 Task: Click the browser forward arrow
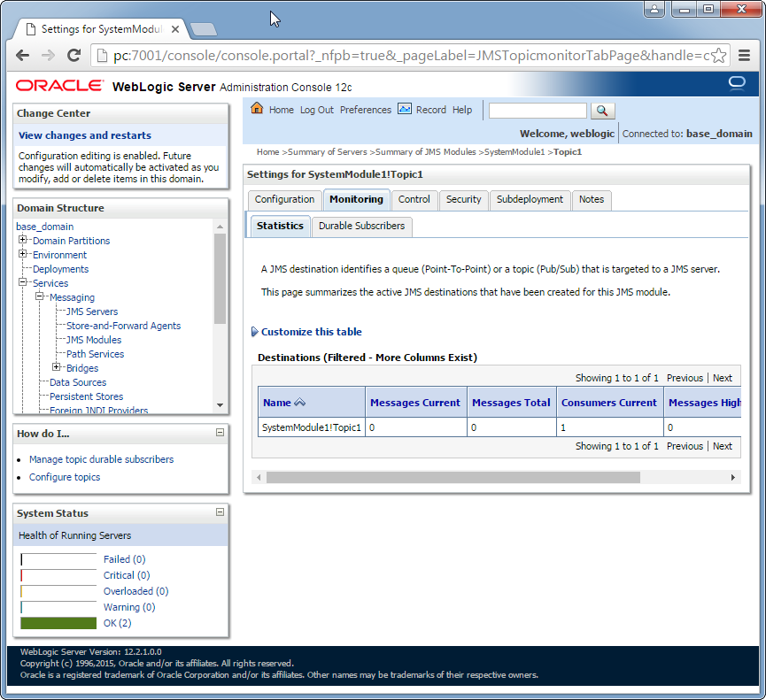[x=48, y=56]
